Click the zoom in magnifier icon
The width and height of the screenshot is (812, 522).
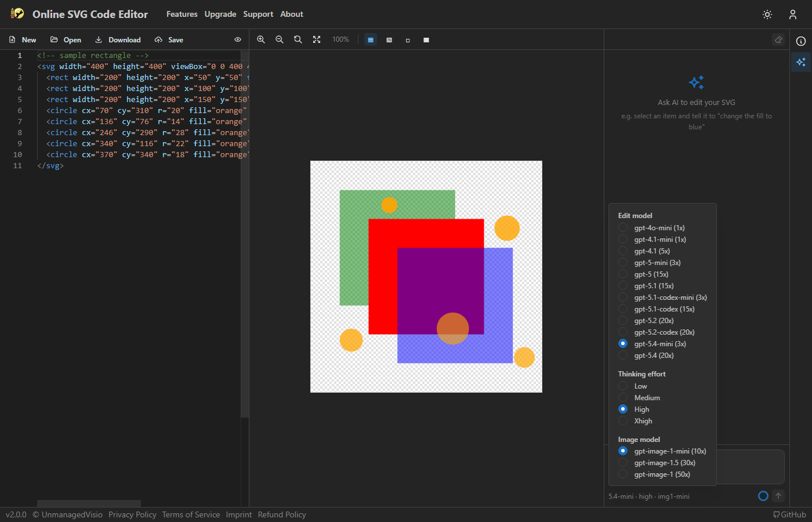tap(261, 39)
